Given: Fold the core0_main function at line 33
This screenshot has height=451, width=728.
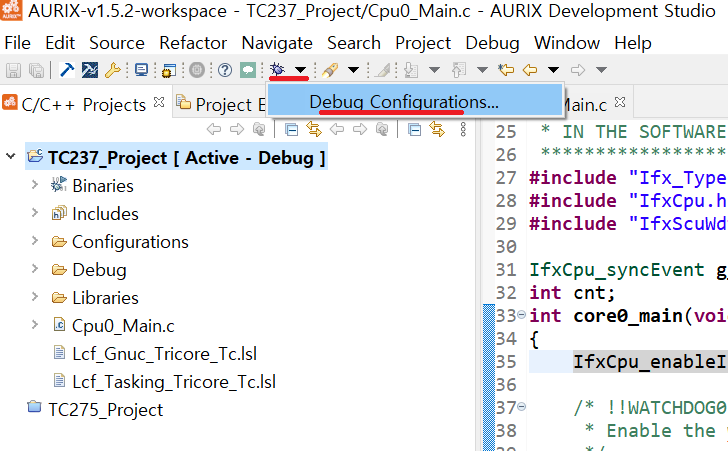Looking at the screenshot, I should (x=521, y=315).
